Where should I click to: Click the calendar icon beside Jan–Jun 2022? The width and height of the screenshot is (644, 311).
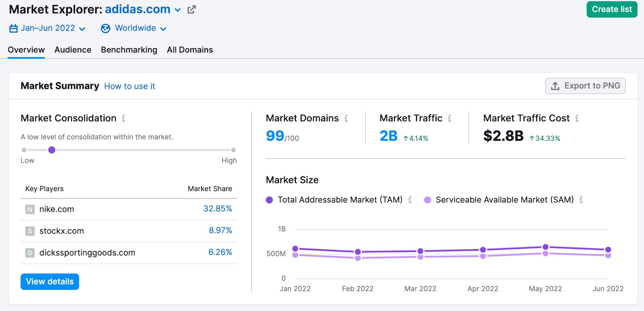(x=14, y=28)
